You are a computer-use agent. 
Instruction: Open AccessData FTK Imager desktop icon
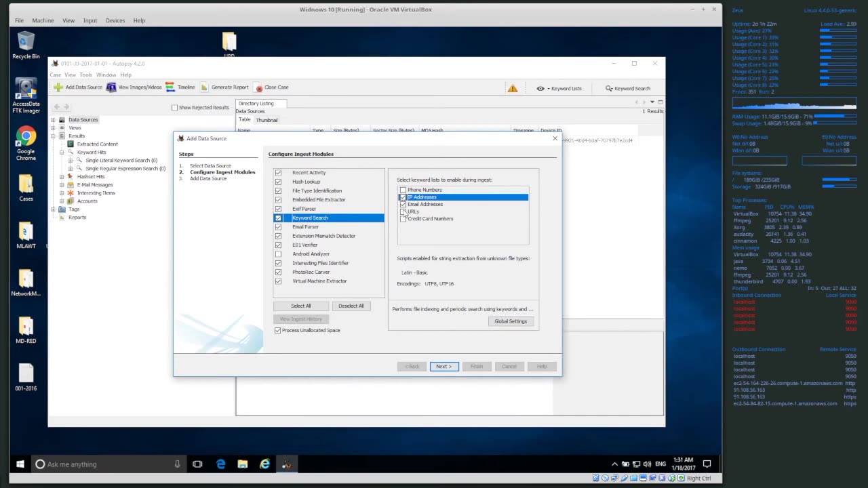(x=26, y=96)
